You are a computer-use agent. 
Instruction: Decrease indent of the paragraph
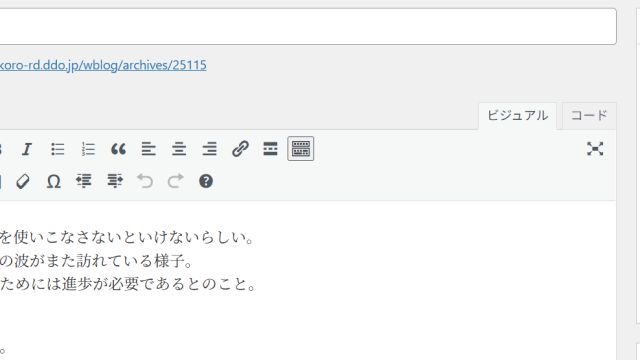[x=84, y=181]
